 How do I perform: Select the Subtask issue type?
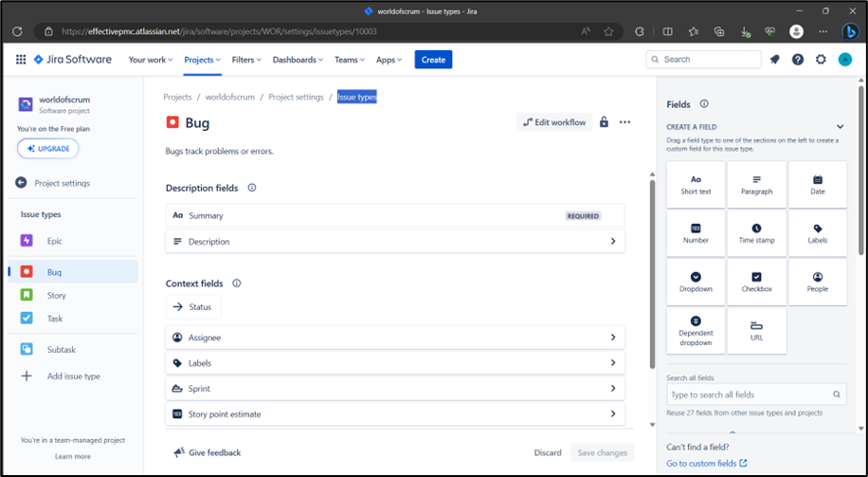[73, 350]
